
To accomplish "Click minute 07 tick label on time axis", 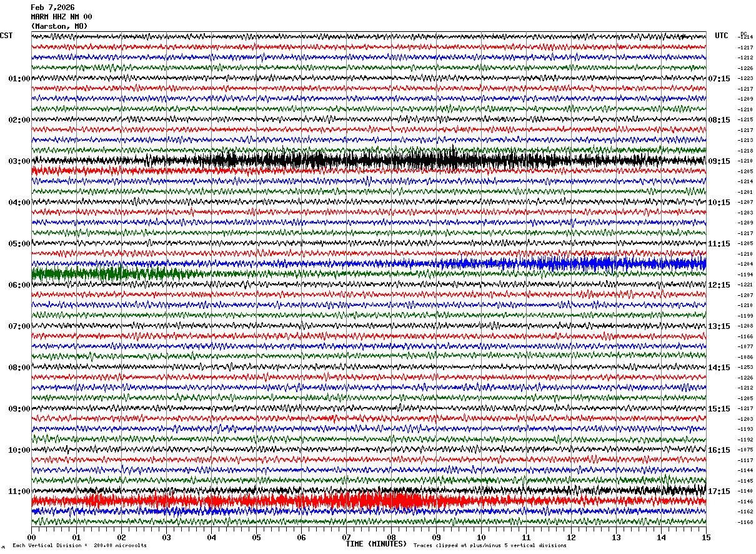I will coord(346,537).
